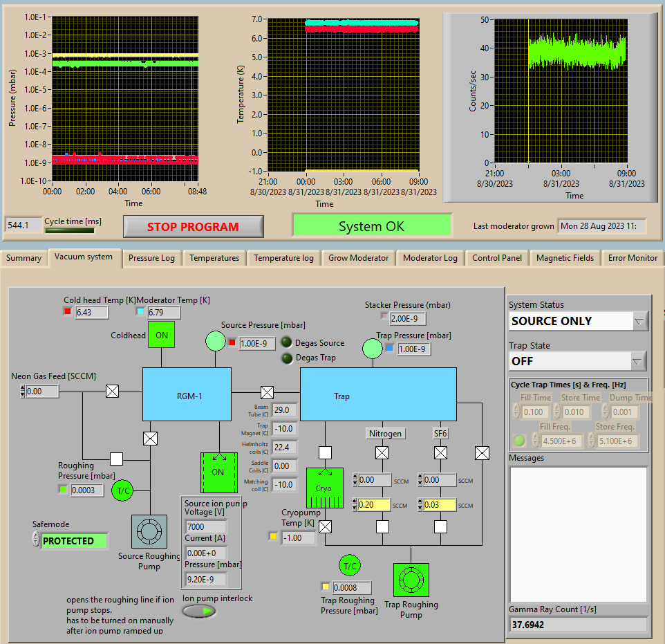Open the gate valve between RGM-1 and Trap

(x=266, y=392)
